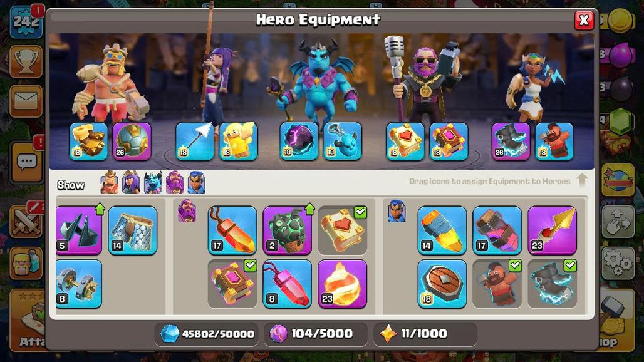This screenshot has width=644, height=362.
Task: Tap the King's equipped Spiky Ball slot
Action: pyautogui.click(x=132, y=141)
